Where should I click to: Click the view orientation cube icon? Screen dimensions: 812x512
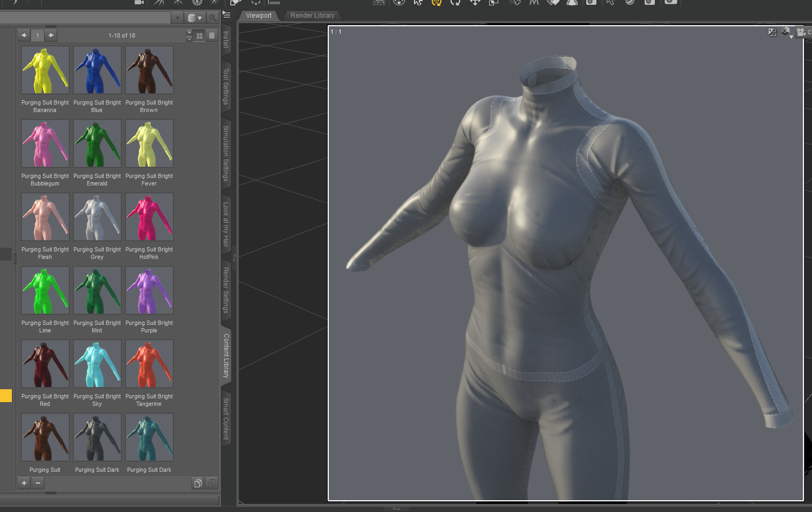pyautogui.click(x=786, y=31)
